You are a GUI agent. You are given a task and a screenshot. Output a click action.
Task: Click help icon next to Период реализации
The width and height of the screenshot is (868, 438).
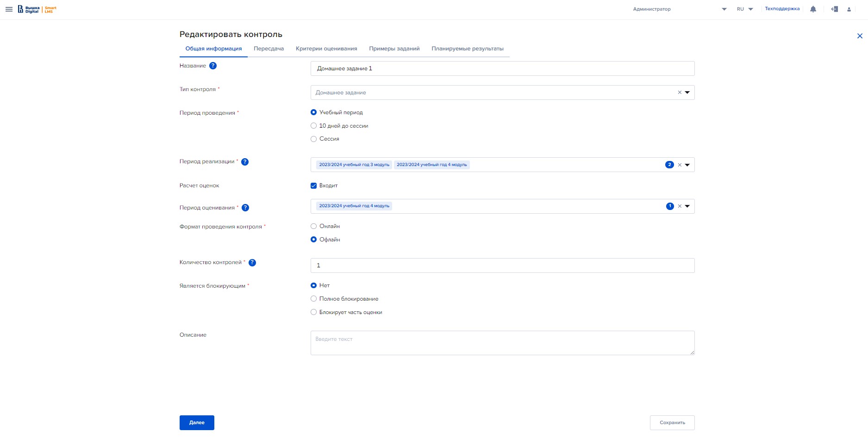click(x=245, y=162)
